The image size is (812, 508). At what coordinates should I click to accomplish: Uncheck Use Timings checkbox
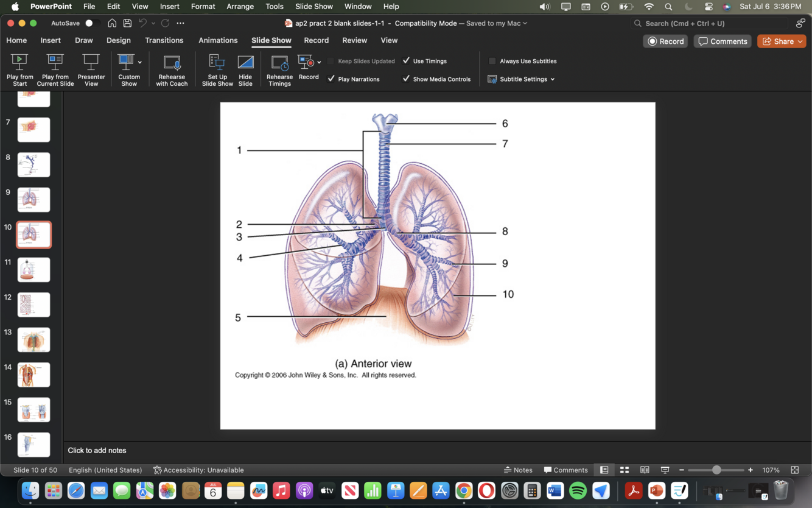407,61
